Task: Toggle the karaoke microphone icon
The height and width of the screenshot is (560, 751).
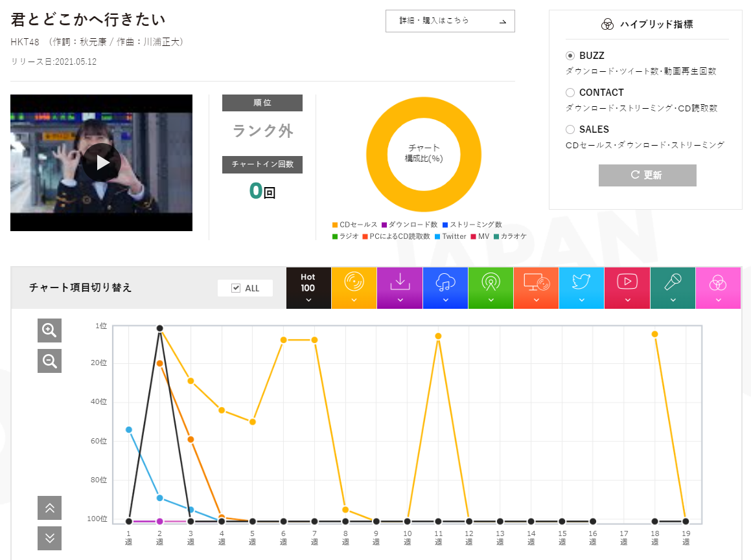Action: click(673, 282)
